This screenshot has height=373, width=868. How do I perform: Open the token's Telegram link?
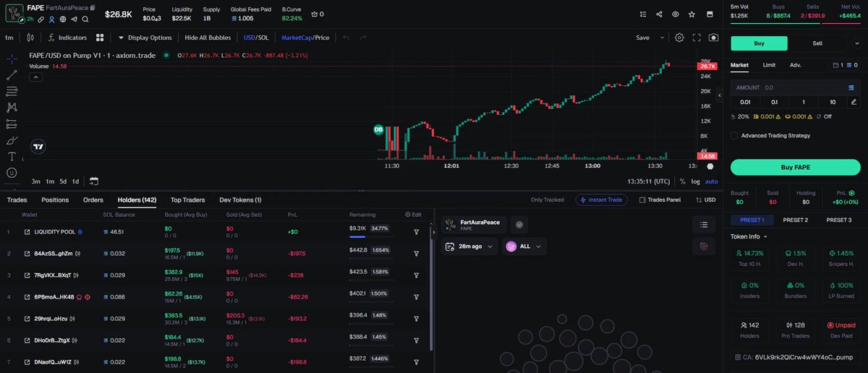coord(74,19)
